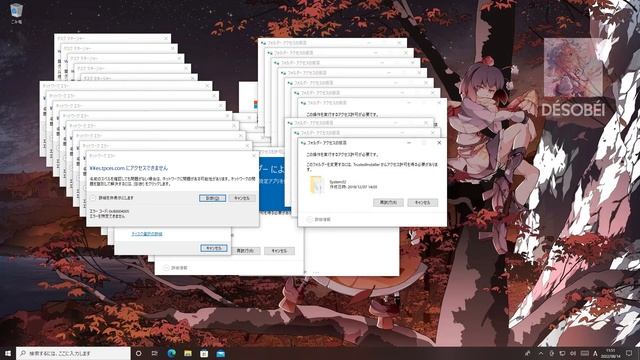Expand 詳細情報 in the bottom background dialog
The image size is (640, 360).
pos(175,268)
